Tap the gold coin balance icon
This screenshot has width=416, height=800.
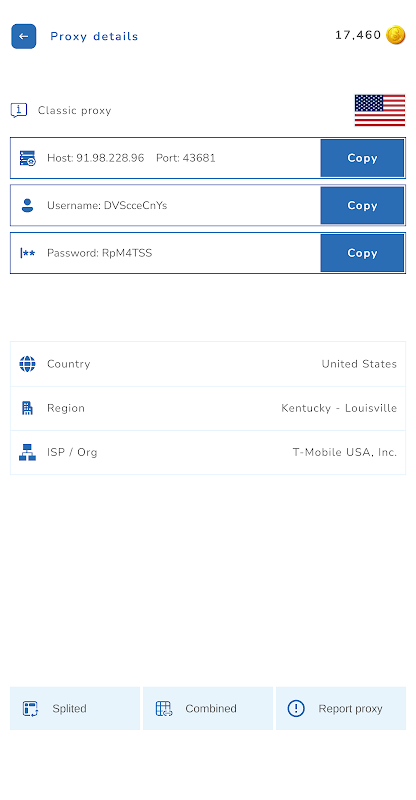coord(396,35)
